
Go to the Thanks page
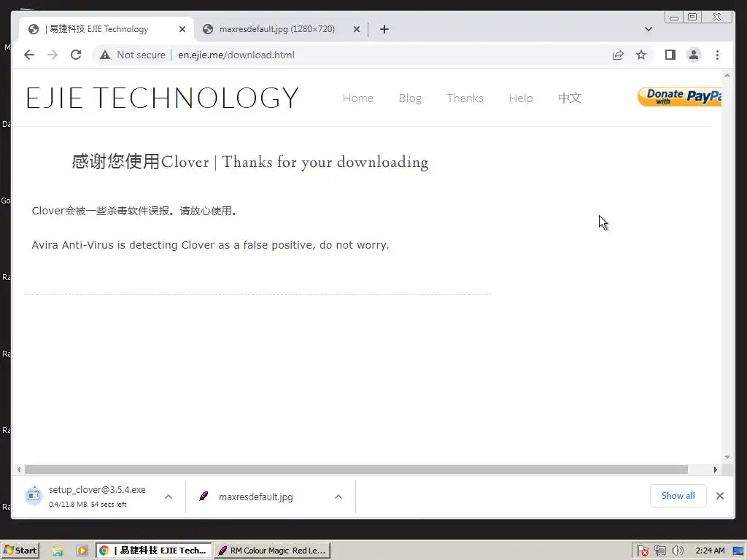coord(465,98)
